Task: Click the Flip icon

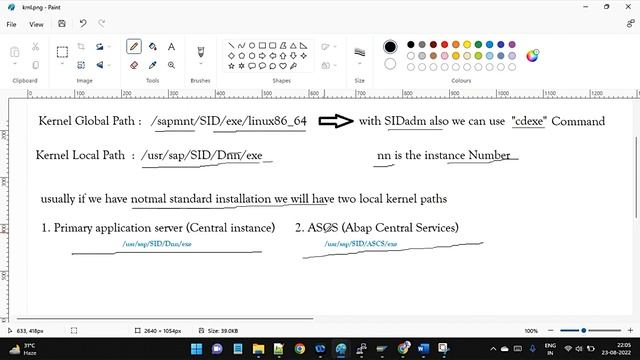Action: click(x=100, y=65)
